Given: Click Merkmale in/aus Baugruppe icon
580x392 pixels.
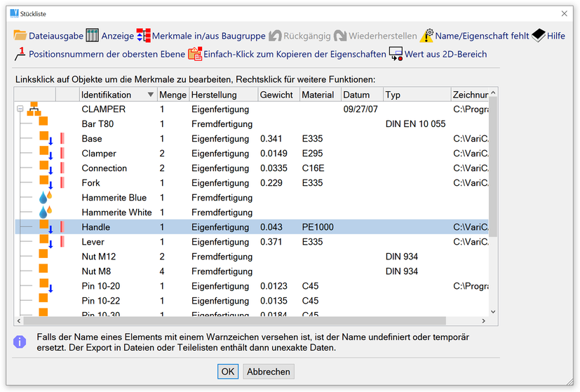Looking at the screenshot, I should click(x=144, y=36).
